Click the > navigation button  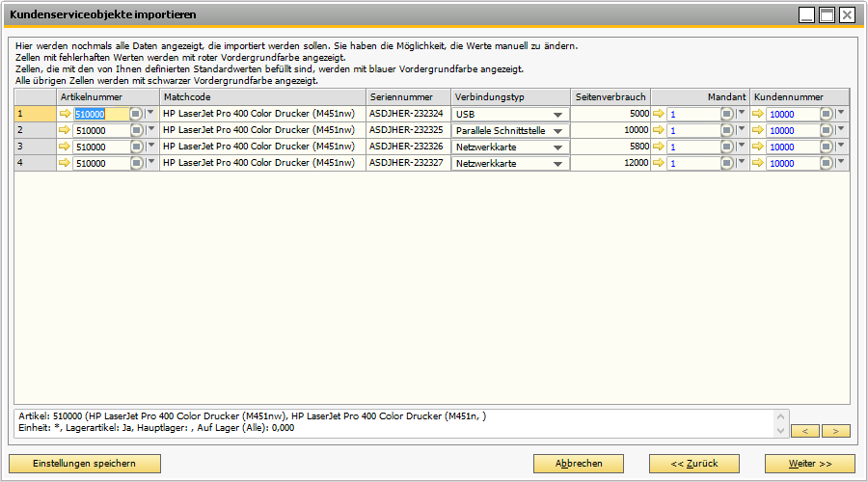[x=836, y=431]
